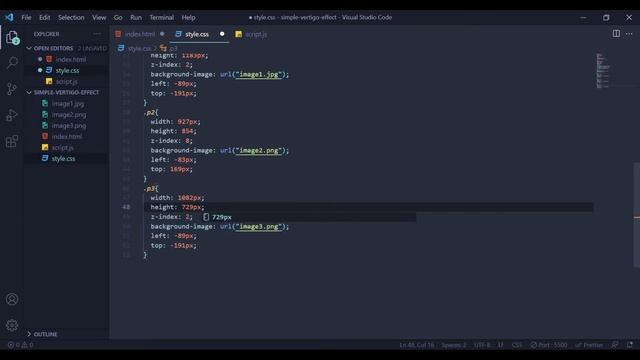Follow the image1.jpg url link in code
The image size is (640, 360).
click(x=259, y=74)
